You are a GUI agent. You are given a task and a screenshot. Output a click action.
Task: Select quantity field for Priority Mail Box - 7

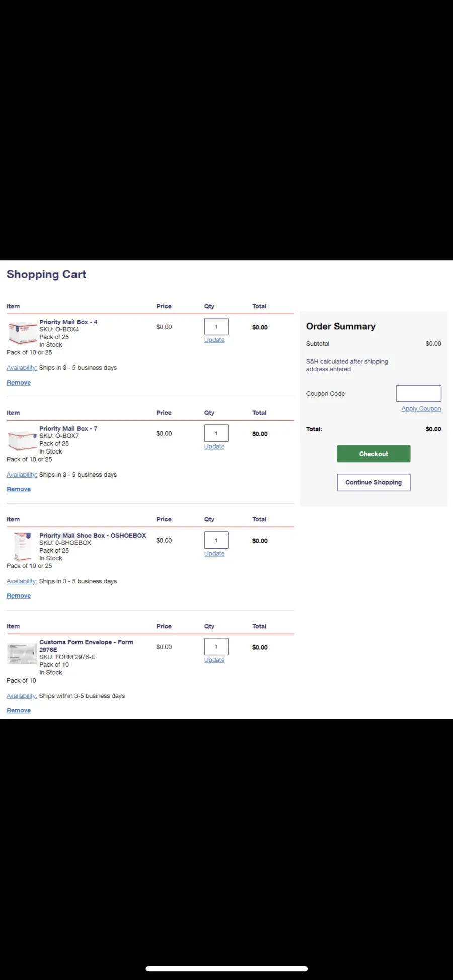click(216, 433)
